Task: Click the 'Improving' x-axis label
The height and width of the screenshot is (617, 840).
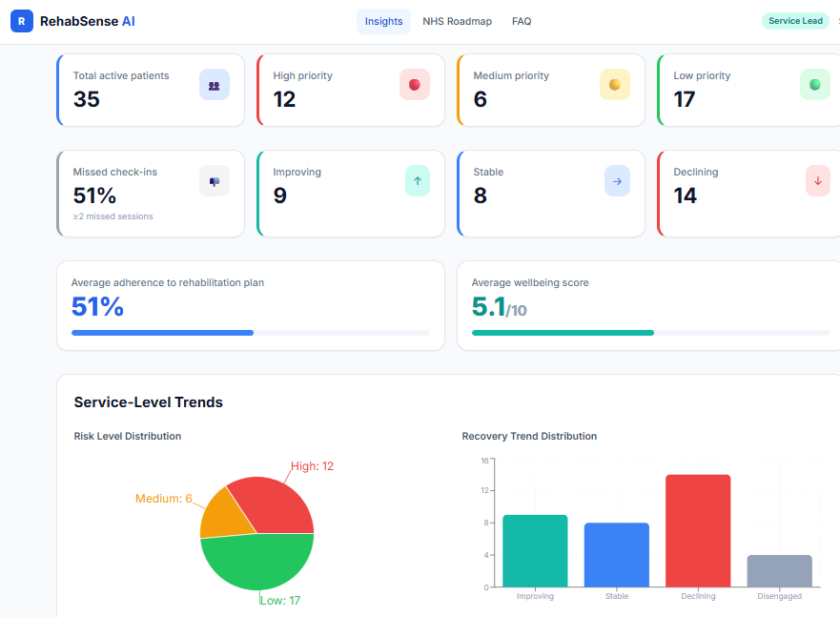Action: [x=535, y=596]
